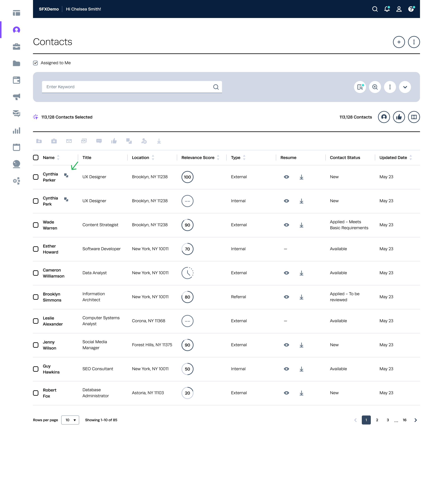
Task: Open the calendar icon in the left sidebar
Action: (17, 147)
